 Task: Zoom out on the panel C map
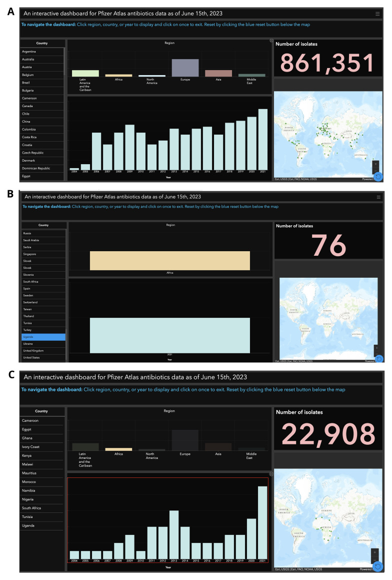374,559
